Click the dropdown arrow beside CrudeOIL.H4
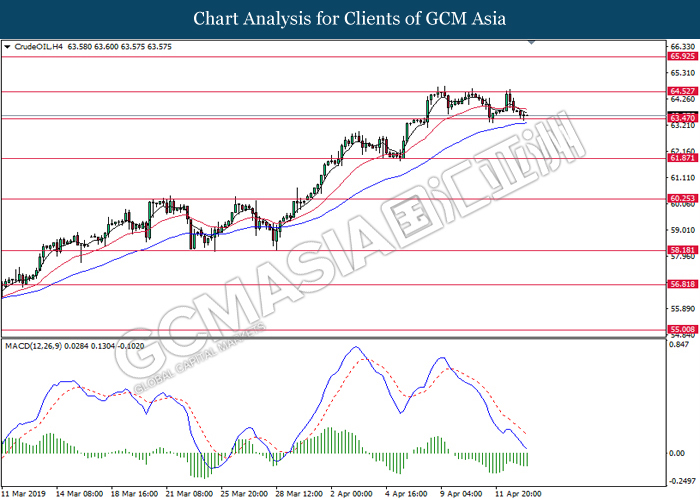The height and width of the screenshot is (500, 700). pyautogui.click(x=7, y=47)
